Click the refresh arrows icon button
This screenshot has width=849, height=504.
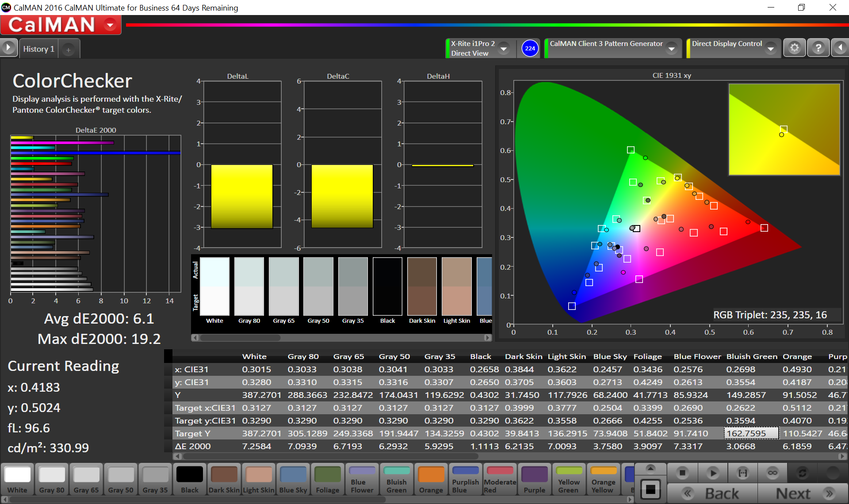coord(802,473)
